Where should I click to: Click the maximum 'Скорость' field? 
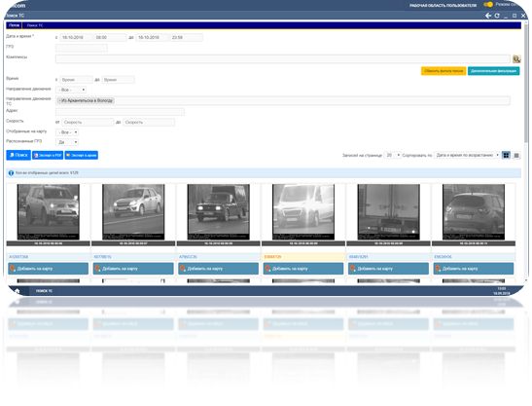pos(149,122)
